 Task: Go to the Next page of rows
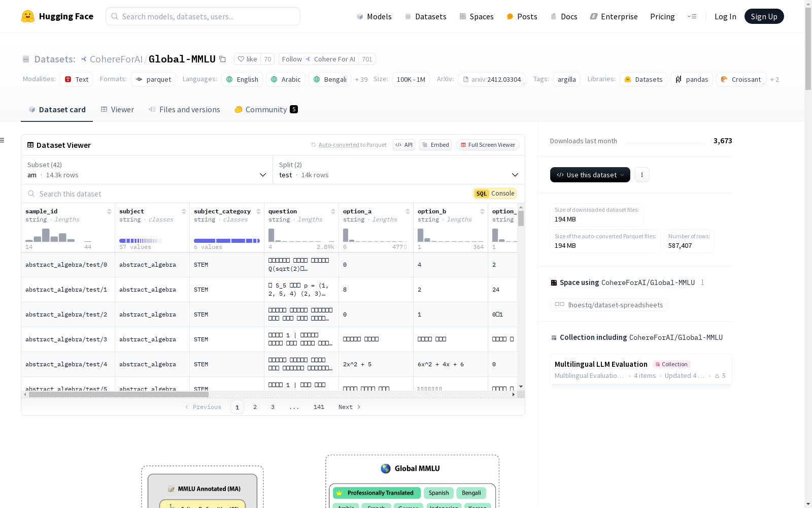pyautogui.click(x=349, y=407)
